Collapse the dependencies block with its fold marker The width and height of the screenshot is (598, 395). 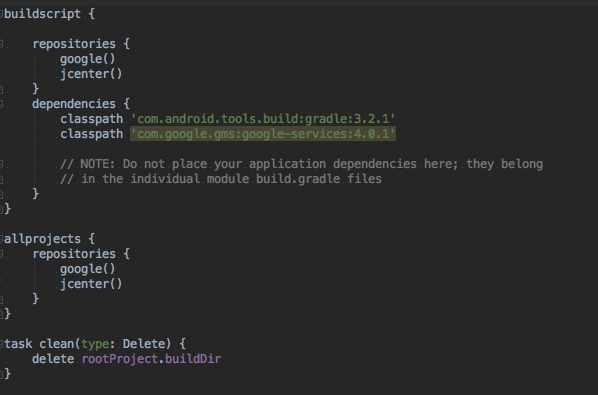[x=2, y=104]
